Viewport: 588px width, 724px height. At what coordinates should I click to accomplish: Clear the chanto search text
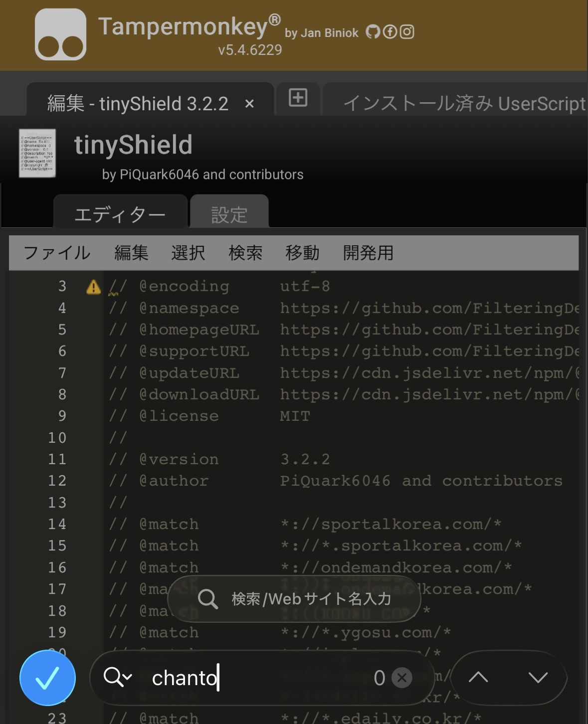pyautogui.click(x=402, y=678)
